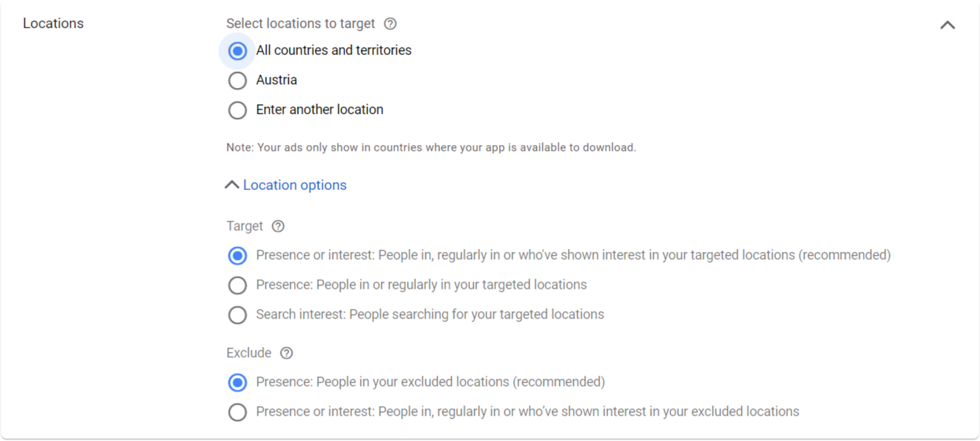Choose Austria as the target location
This screenshot has width=980, height=441.
[237, 80]
